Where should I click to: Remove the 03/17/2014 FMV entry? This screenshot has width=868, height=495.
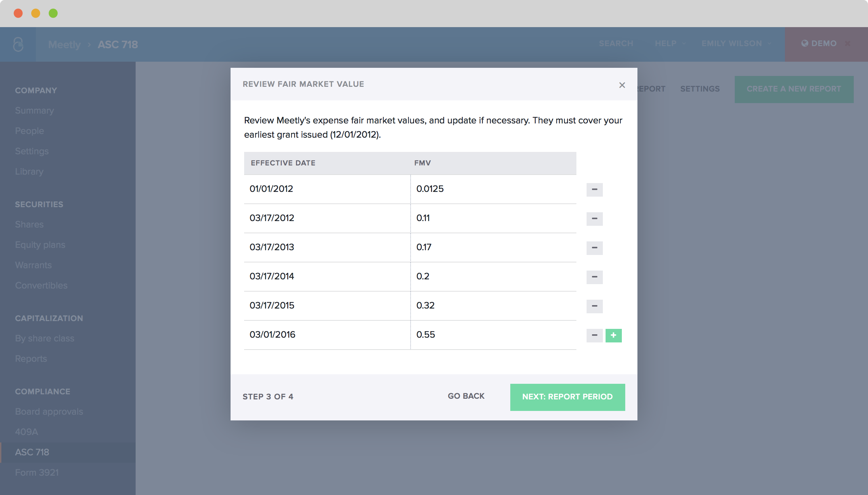click(594, 277)
